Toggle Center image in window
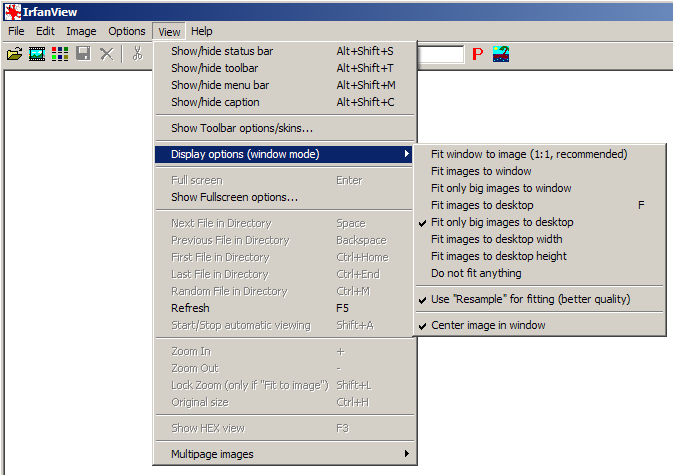The width and height of the screenshot is (673, 475). click(x=540, y=325)
